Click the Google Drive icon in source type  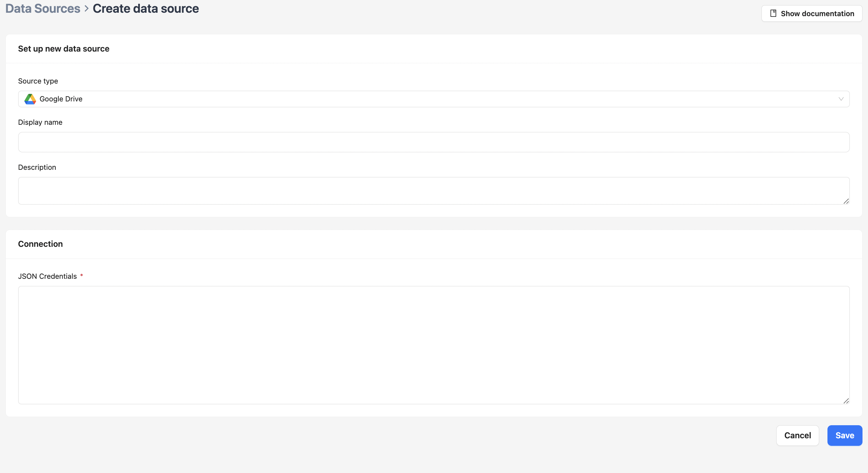click(x=30, y=99)
